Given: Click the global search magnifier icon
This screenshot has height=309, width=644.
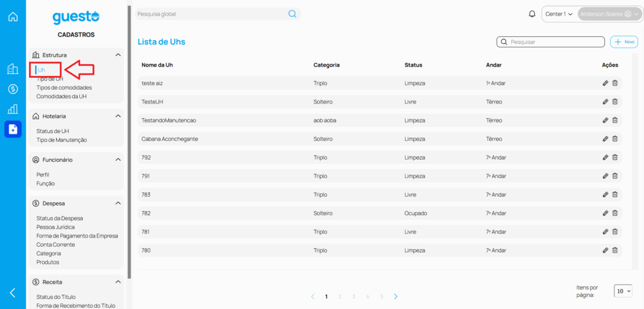Looking at the screenshot, I should click(x=292, y=14).
